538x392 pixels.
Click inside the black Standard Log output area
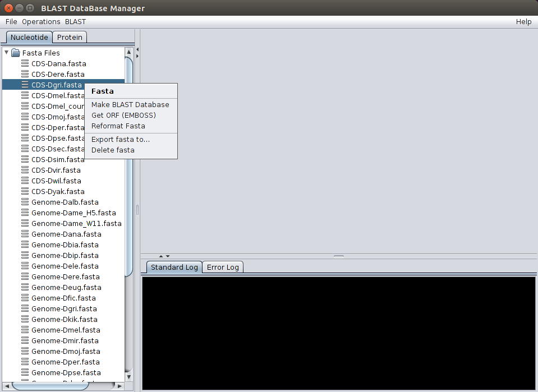(339, 333)
